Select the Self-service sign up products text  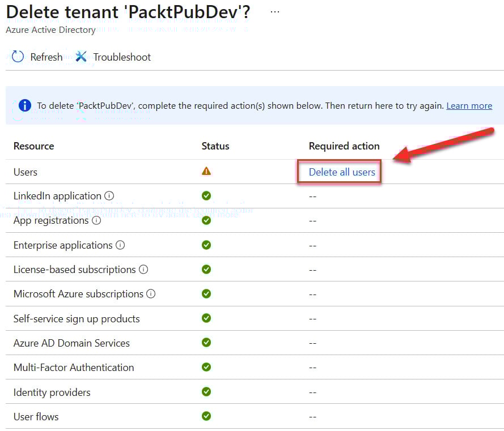[x=77, y=319]
